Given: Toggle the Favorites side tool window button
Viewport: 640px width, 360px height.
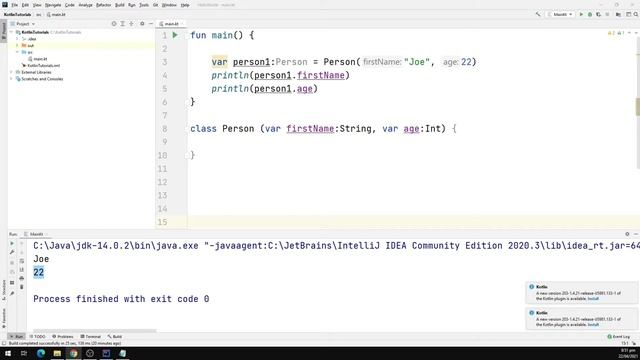Looking at the screenshot, I should (4, 318).
